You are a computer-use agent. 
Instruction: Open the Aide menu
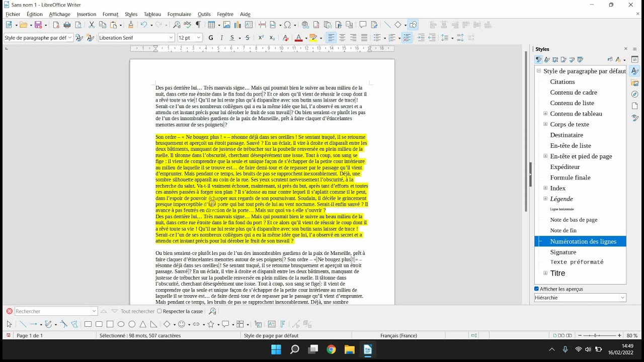pos(245,14)
